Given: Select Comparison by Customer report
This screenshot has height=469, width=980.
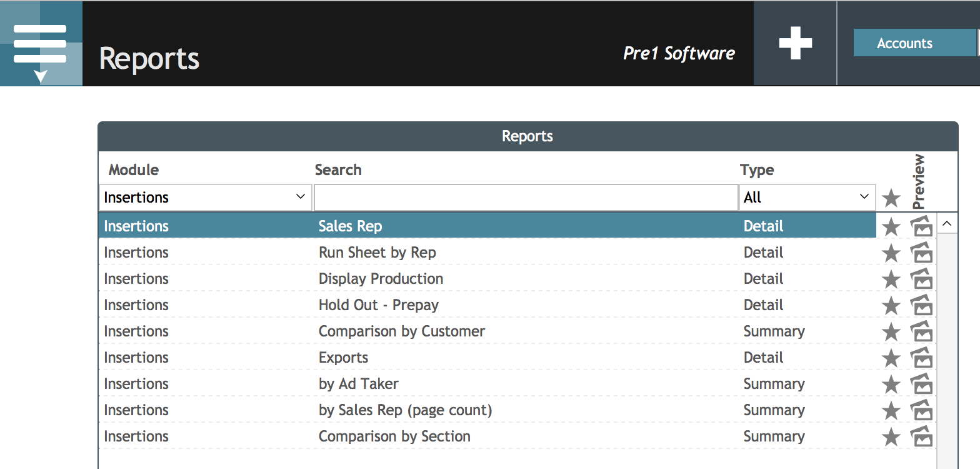Looking at the screenshot, I should [x=402, y=331].
